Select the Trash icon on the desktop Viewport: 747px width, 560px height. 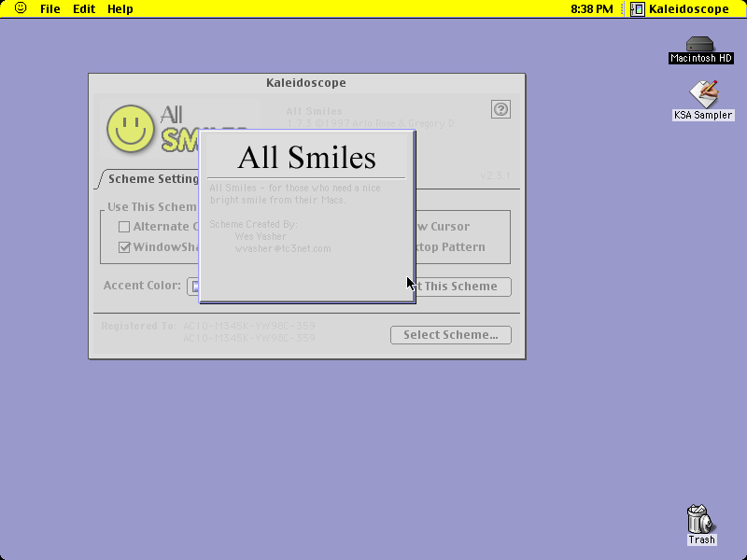click(701, 525)
